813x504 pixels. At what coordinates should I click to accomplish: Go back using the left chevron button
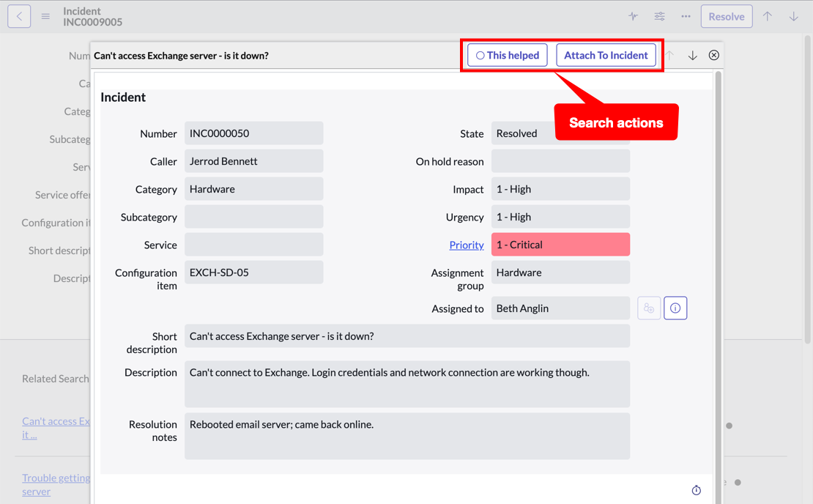tap(19, 17)
